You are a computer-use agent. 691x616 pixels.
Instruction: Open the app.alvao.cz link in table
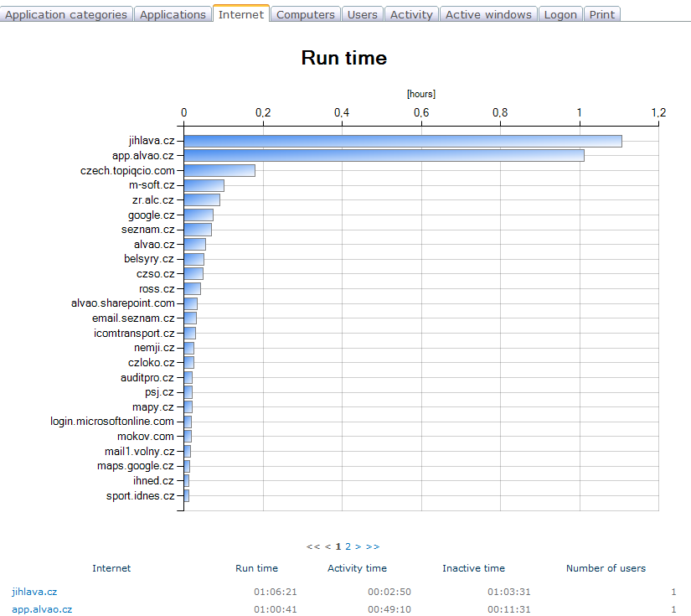coord(42,609)
